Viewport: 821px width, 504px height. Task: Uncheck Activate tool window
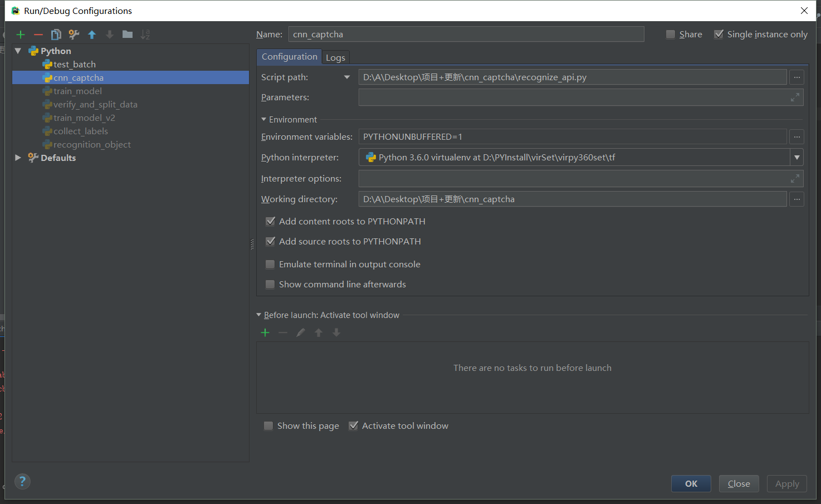pyautogui.click(x=353, y=426)
